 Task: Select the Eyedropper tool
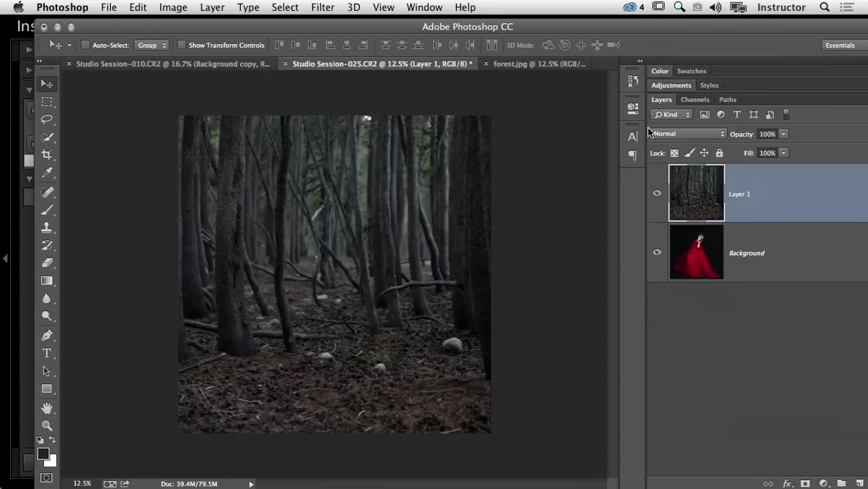47,172
